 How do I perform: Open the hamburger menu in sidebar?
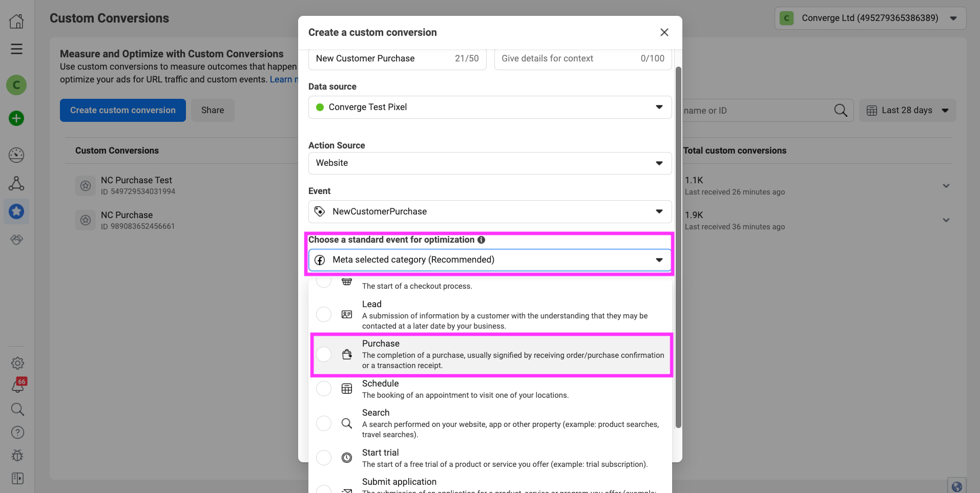click(16, 49)
